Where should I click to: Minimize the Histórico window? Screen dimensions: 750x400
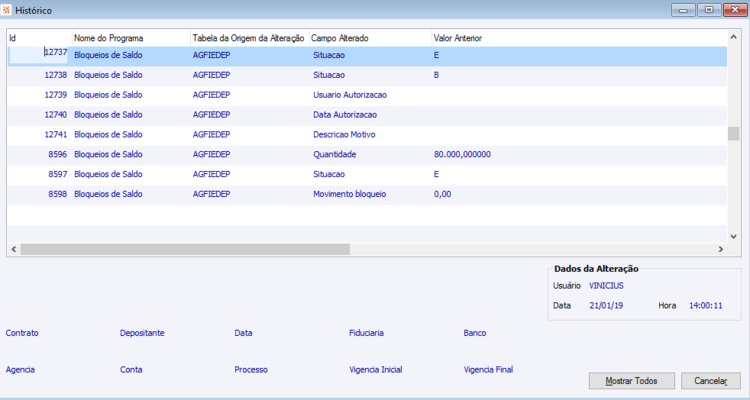pos(683,10)
